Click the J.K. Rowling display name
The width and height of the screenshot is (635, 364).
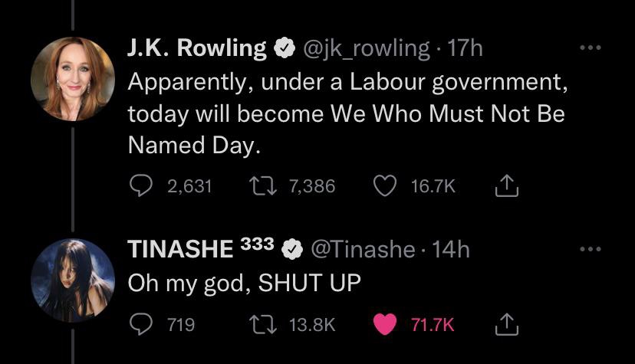[196, 48]
